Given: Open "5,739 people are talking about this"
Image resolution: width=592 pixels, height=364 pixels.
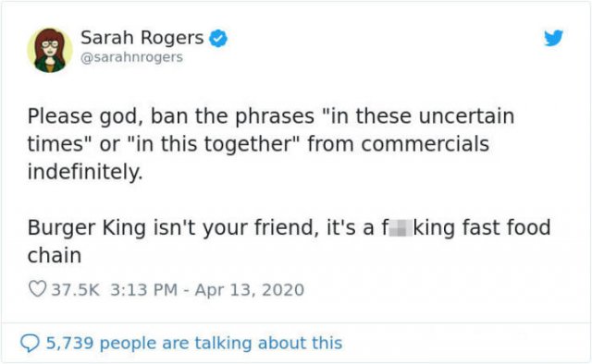Looking at the screenshot, I should point(194,343).
